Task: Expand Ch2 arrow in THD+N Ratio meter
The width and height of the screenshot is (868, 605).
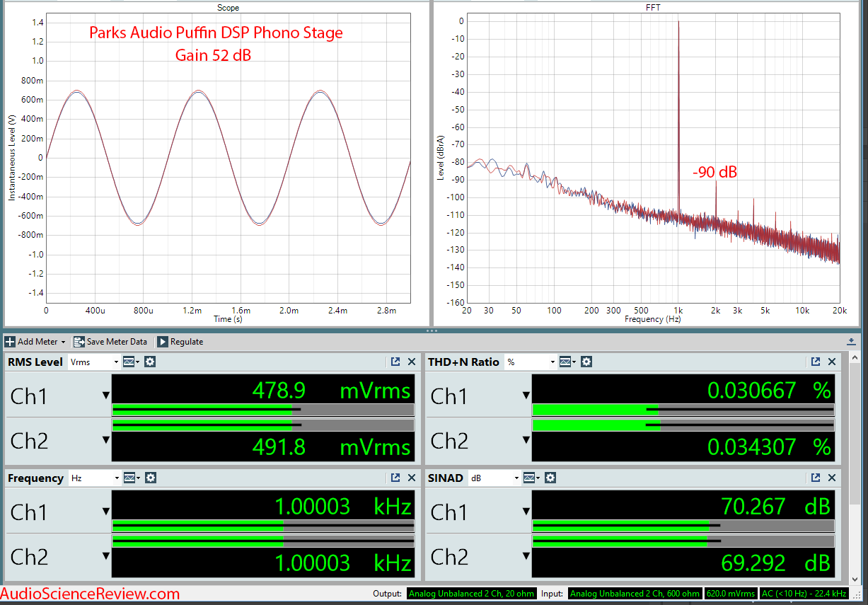Action: pos(526,440)
